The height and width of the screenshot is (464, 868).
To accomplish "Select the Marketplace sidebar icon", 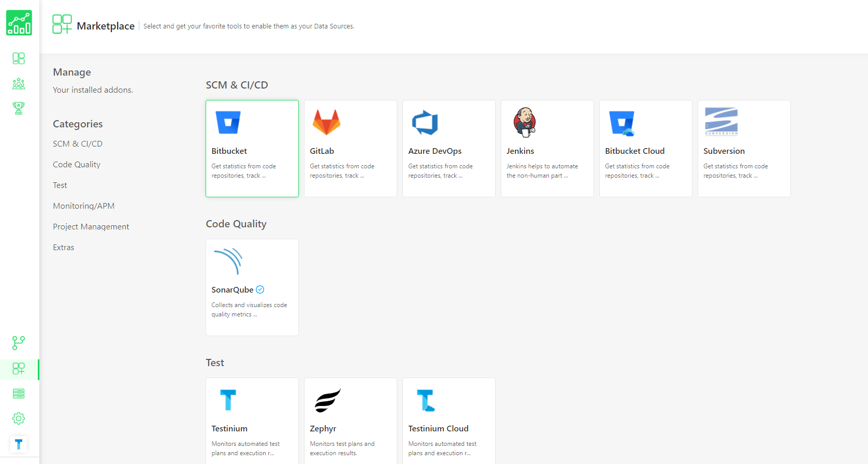I will click(x=19, y=369).
